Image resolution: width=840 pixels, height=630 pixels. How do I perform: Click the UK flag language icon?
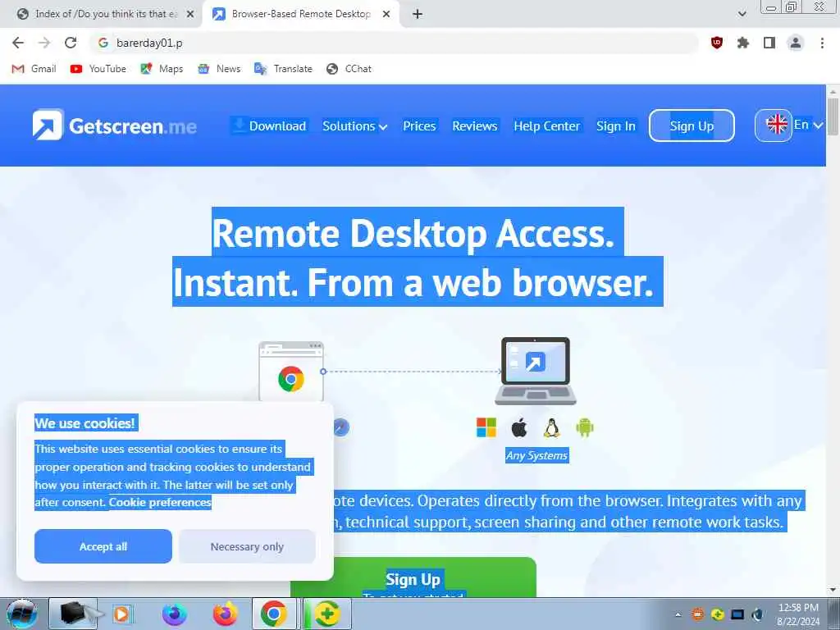click(x=776, y=125)
